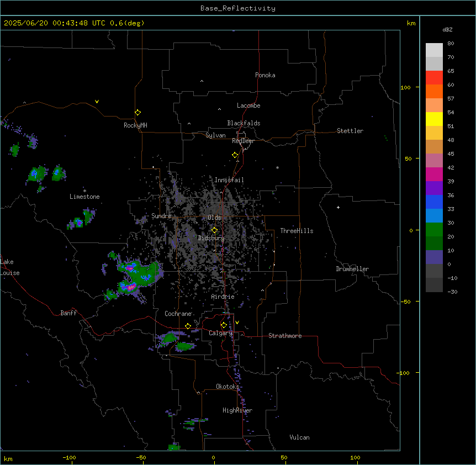This screenshot has width=476, height=465.
Task: Pick the magenta 42–39 dBZ legend swatch
Action: (x=434, y=174)
